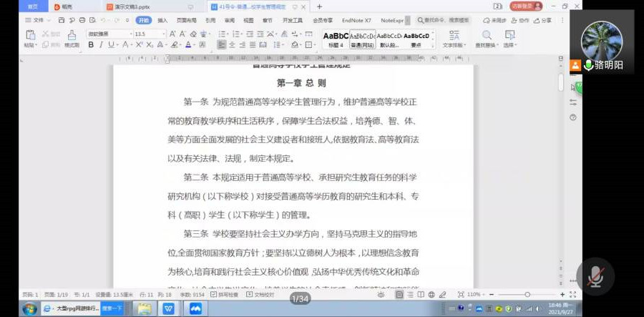Switch to the 插入 ribbon tab

pos(162,21)
